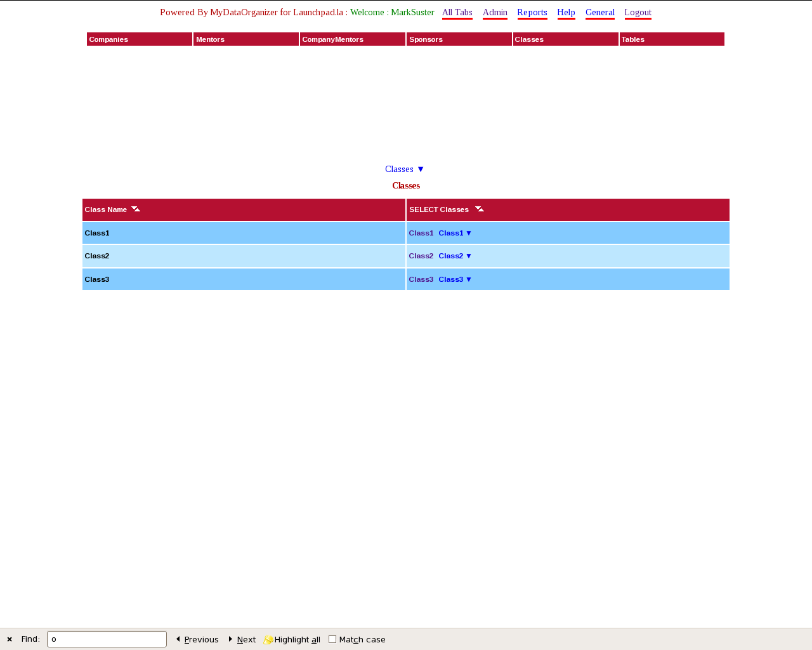Click the Class Name column sort icon
Image resolution: width=812 pixels, height=650 pixels.
point(136,209)
